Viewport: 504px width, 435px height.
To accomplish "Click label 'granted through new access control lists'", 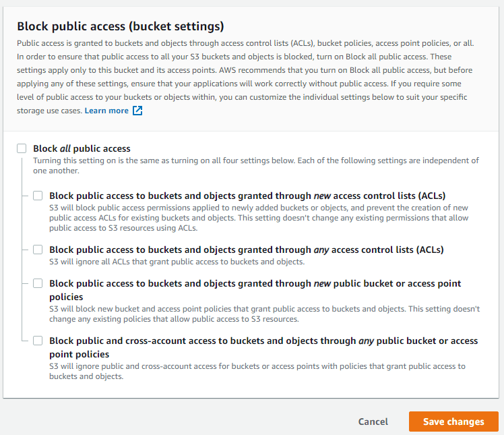I will coord(247,196).
